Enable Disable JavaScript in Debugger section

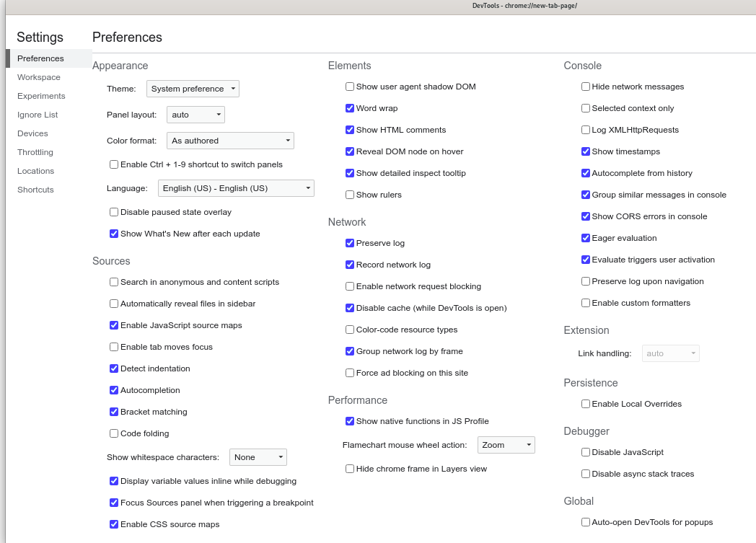586,452
